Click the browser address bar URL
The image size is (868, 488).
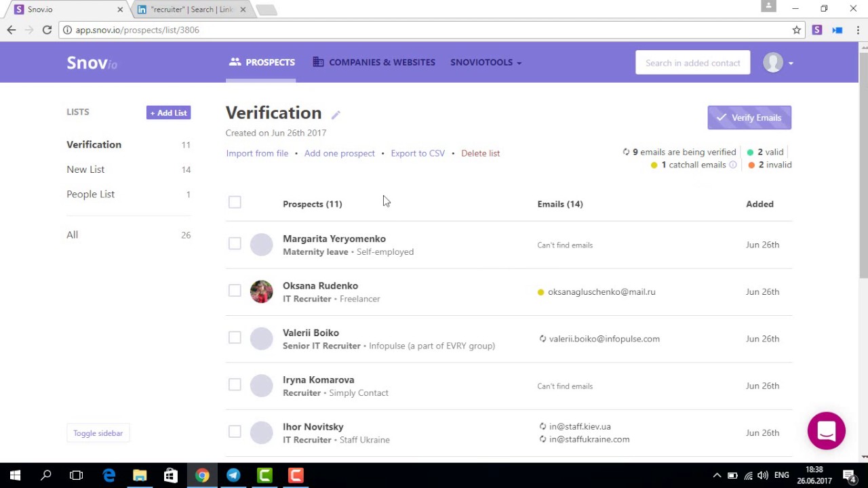(x=137, y=30)
